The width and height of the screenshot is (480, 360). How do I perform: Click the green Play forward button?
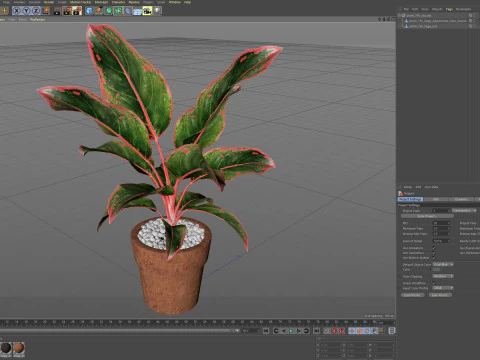[291, 331]
